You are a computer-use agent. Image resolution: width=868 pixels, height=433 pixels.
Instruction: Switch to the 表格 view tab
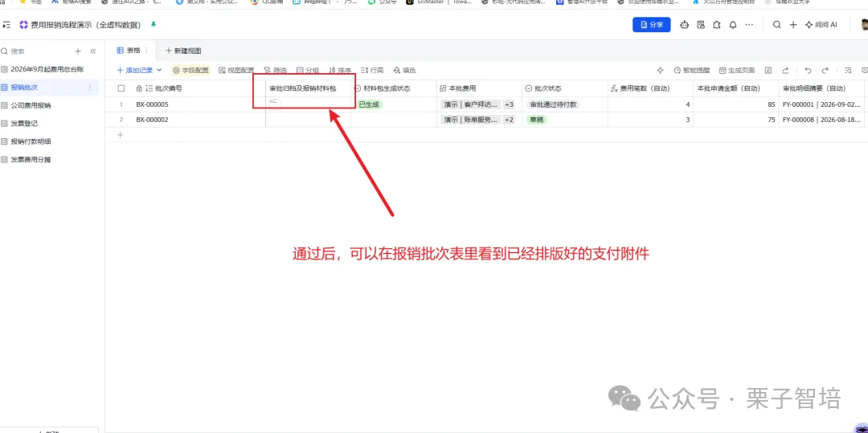[129, 51]
